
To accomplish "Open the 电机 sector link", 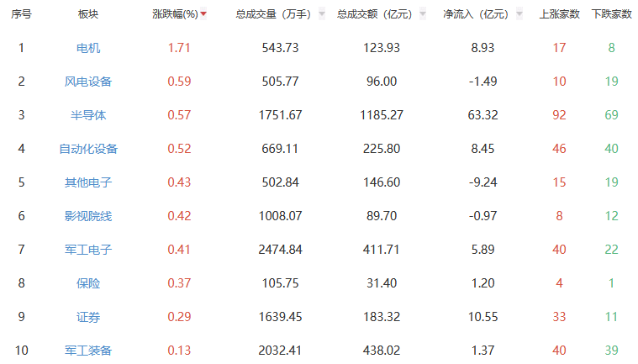I will (87, 48).
